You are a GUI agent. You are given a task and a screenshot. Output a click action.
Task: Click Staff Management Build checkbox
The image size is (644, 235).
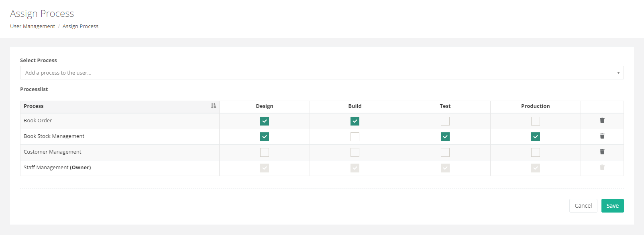[355, 168]
